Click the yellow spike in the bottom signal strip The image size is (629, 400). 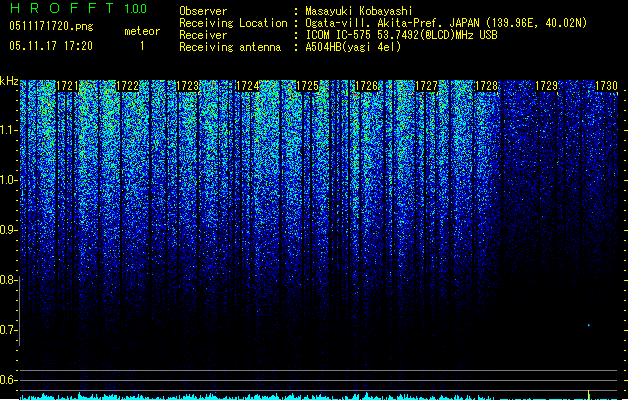tap(588, 395)
